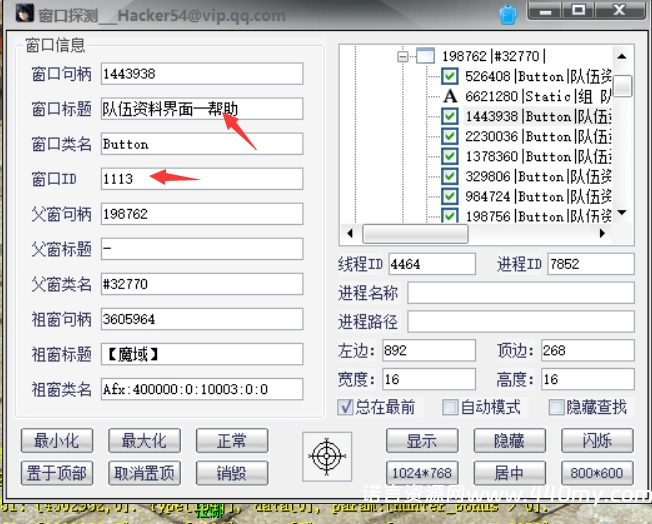
Task: Click the crosshair window finder target icon
Action: (327, 456)
